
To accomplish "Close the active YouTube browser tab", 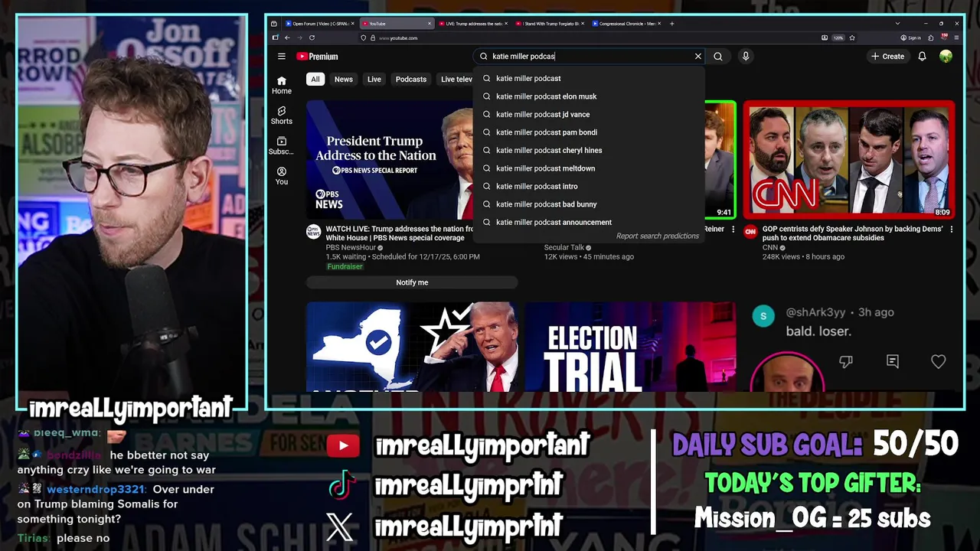I will [x=430, y=24].
